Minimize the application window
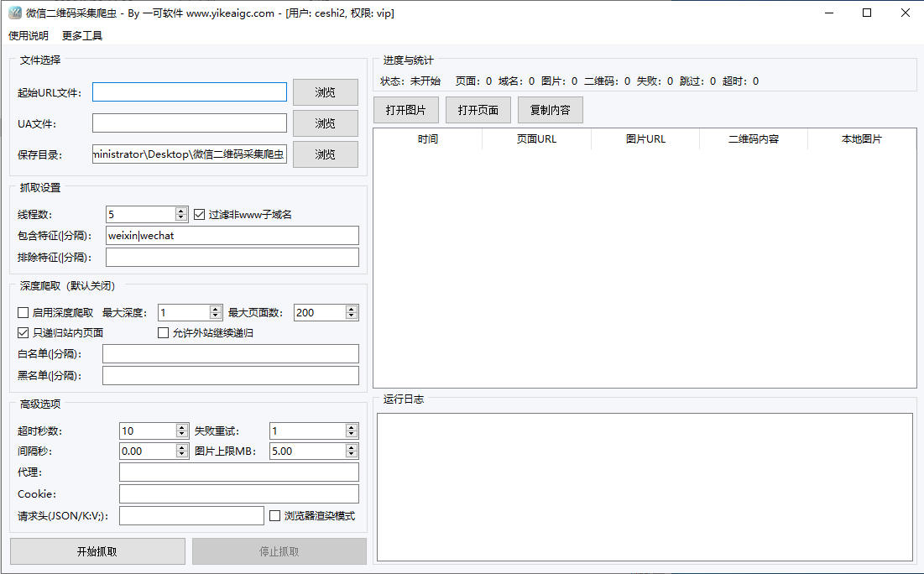Viewport: 924px width, 574px height. [x=829, y=13]
